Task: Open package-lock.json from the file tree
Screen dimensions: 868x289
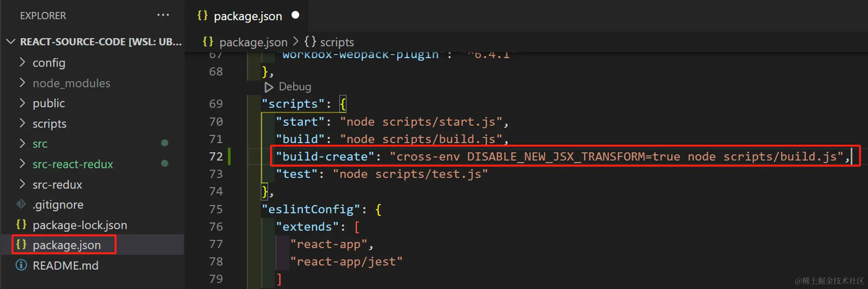Action: 80,225
